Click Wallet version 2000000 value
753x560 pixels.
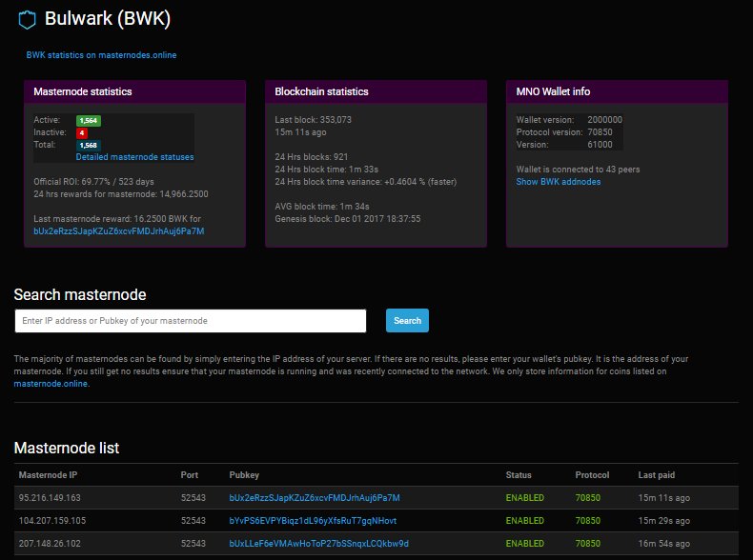[604, 120]
